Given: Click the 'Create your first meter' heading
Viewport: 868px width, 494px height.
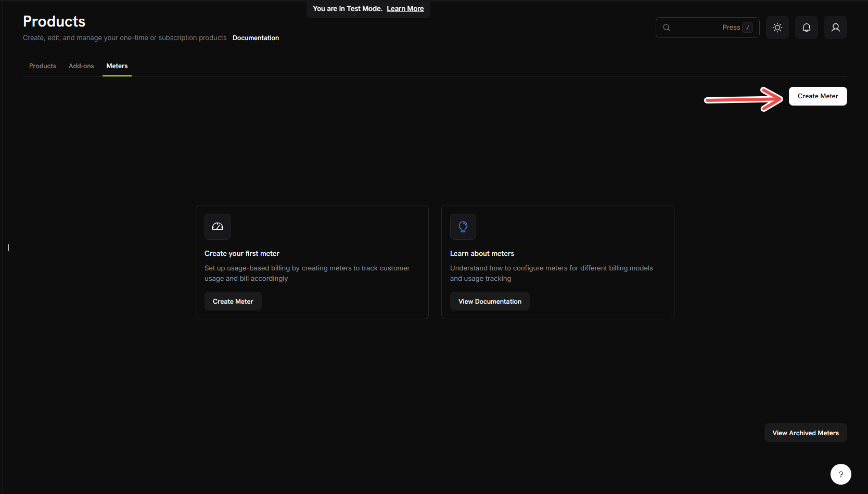Looking at the screenshot, I should pyautogui.click(x=242, y=254).
